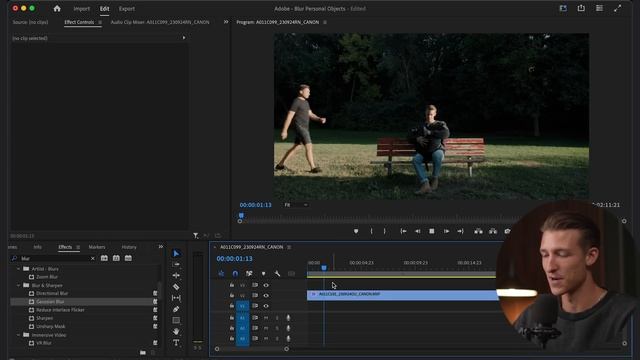Screen dimensions: 640x360
Task: Select the Ripple Edit tool
Action: [x=176, y=276]
